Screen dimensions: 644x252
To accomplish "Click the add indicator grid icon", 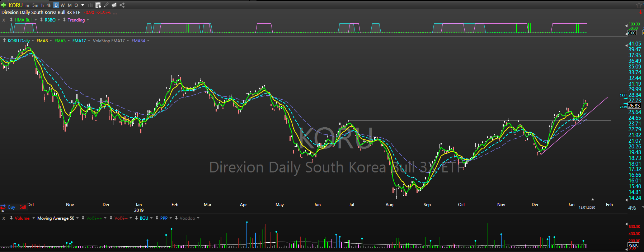I will point(98,5).
